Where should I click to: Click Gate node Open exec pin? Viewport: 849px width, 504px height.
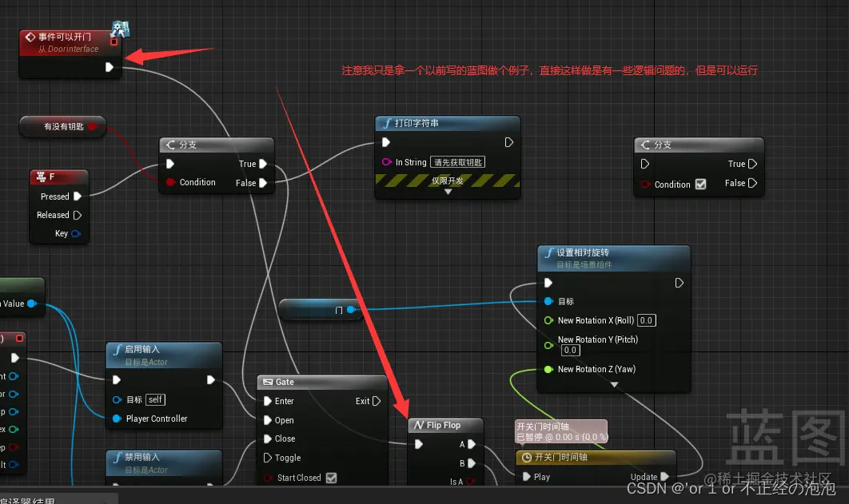268,420
